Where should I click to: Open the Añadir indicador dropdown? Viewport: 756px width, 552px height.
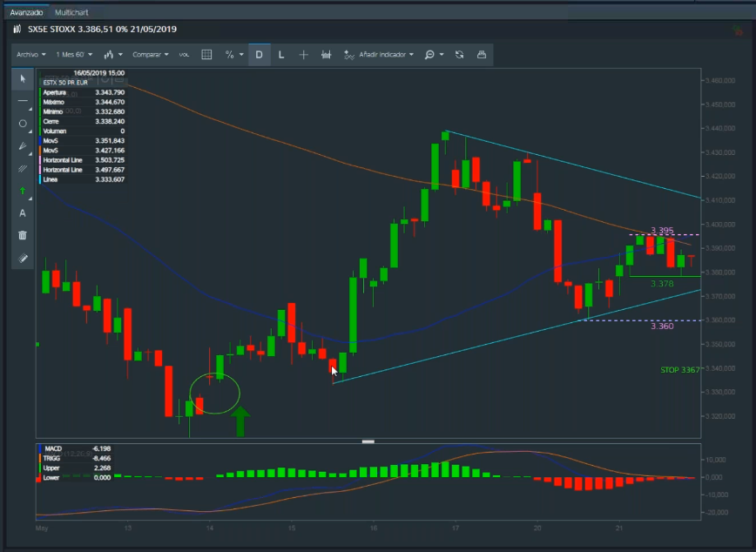click(386, 55)
